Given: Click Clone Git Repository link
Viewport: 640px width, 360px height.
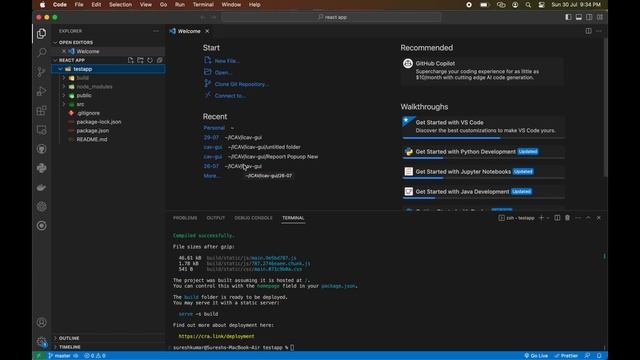Looking at the screenshot, I should 242,84.
